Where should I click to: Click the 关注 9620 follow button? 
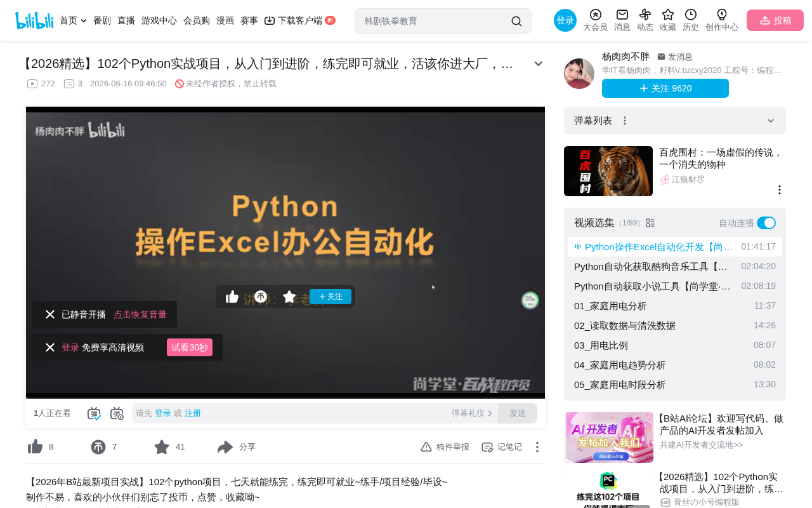click(x=665, y=88)
